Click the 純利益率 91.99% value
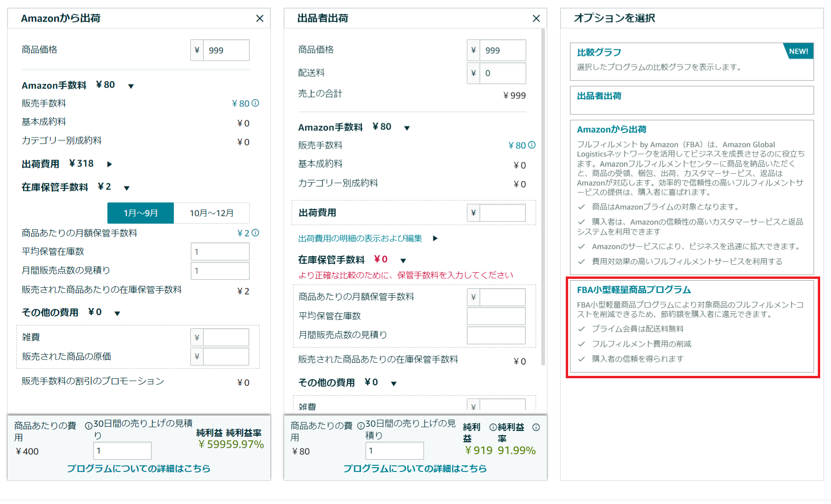831x504 pixels. 517,450
